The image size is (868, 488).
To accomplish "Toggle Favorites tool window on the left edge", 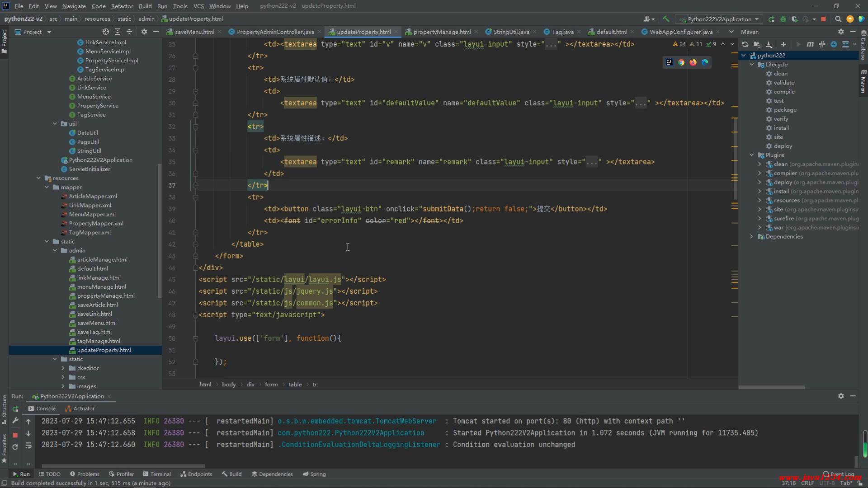I will pyautogui.click(x=5, y=448).
